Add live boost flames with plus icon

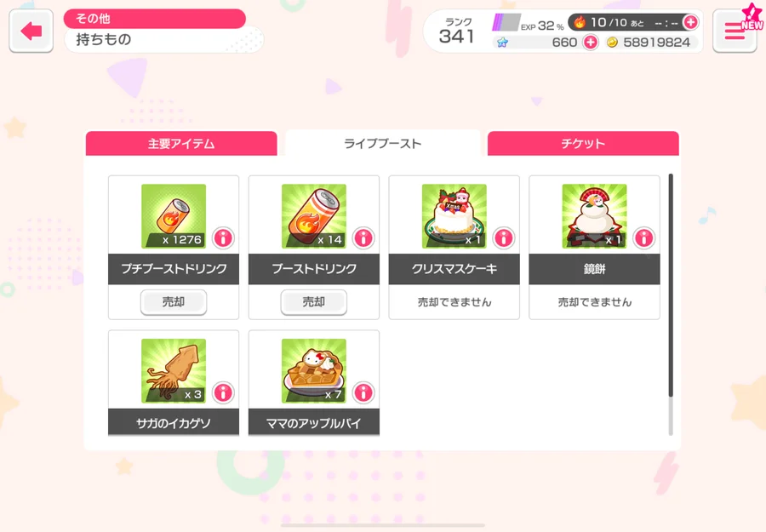690,22
